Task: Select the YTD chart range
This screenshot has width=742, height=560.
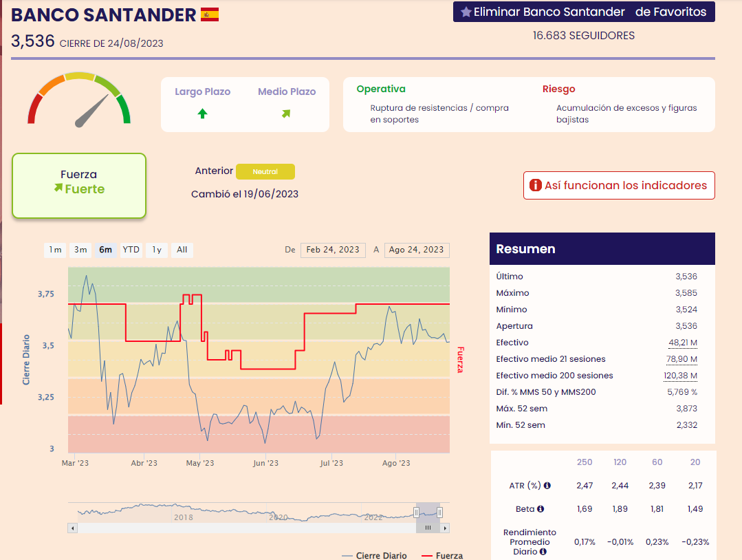Action: 131,250
